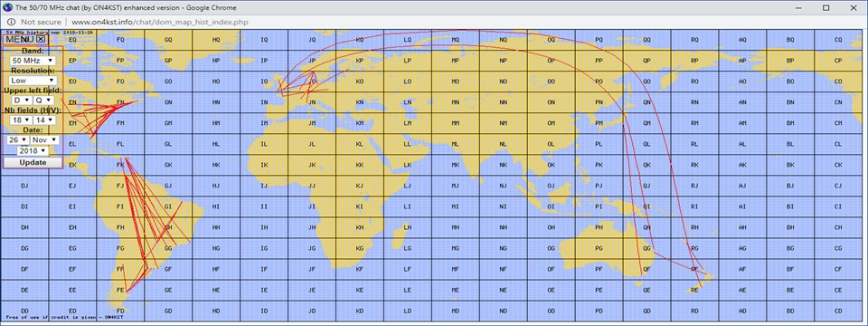Image resolution: width=868 pixels, height=326 pixels.
Task: Open the horizontal fields count 18 dropdown
Action: click(22, 120)
